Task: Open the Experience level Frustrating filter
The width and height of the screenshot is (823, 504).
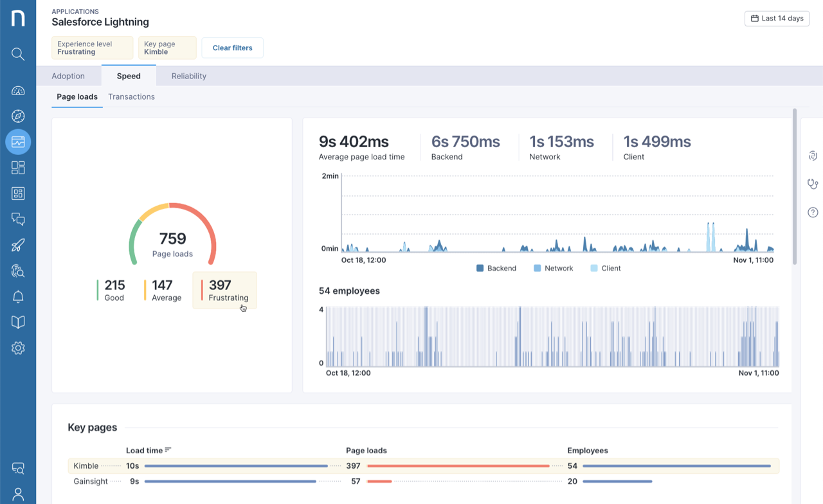Action: tap(92, 48)
